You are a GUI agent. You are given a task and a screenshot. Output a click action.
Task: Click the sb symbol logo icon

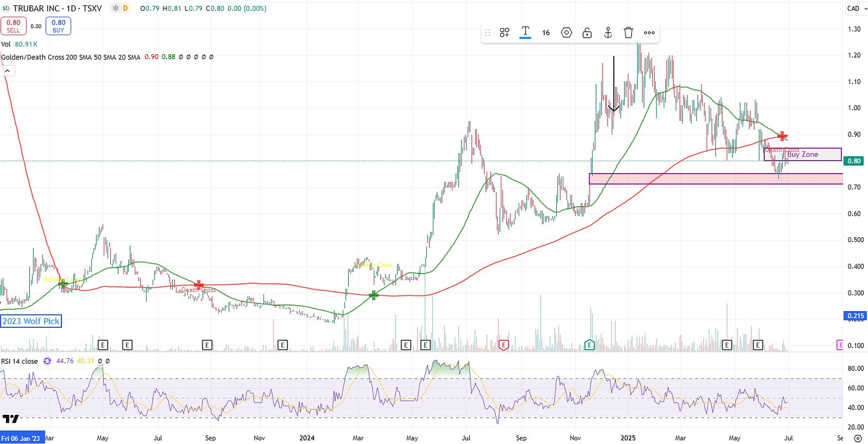6,8
